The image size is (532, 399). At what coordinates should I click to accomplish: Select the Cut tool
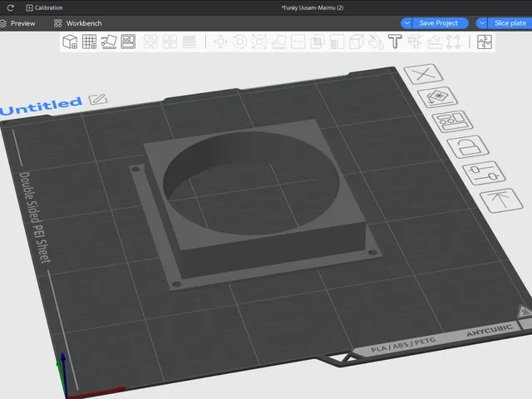pyautogui.click(x=298, y=42)
